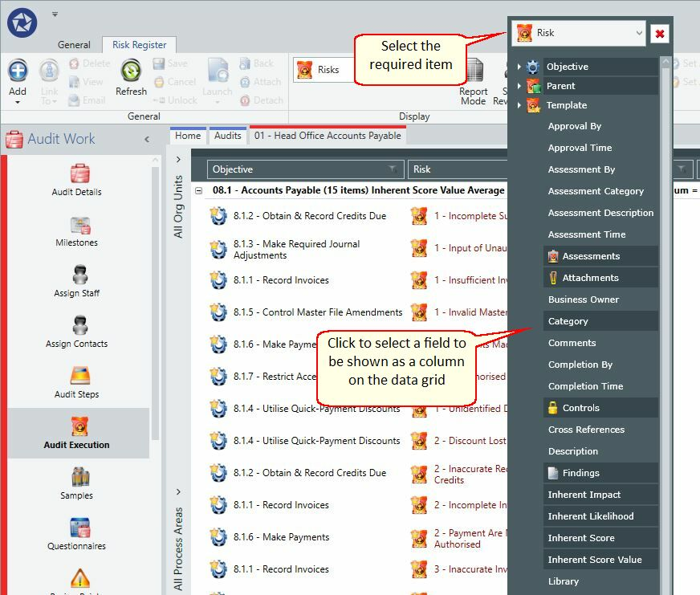Select the Controls field
The image size is (700, 595).
tap(601, 408)
